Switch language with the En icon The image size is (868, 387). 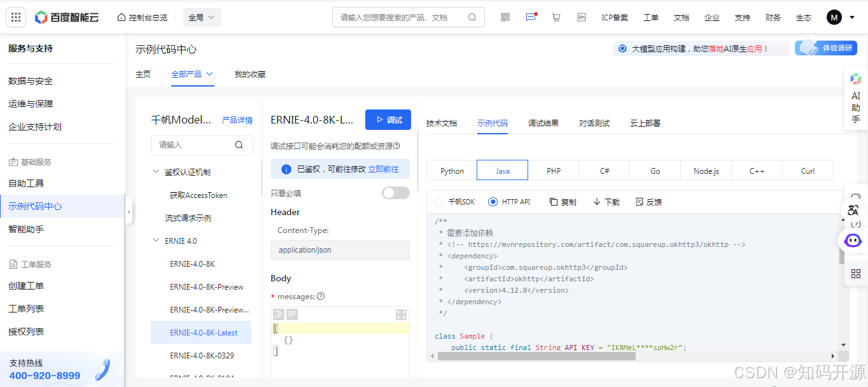581,17
